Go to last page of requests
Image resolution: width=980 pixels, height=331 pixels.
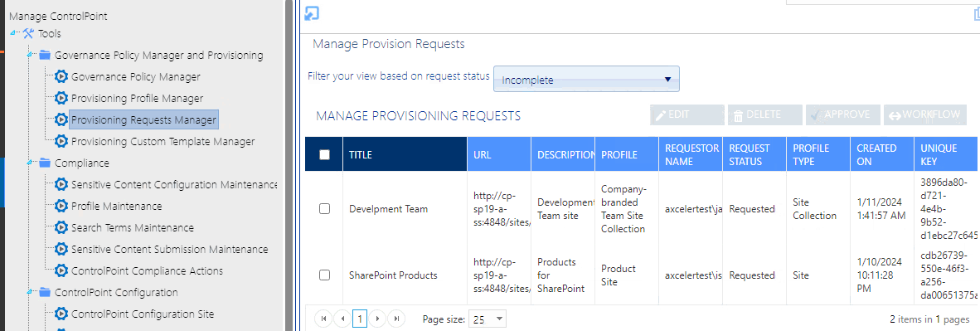coord(395,319)
